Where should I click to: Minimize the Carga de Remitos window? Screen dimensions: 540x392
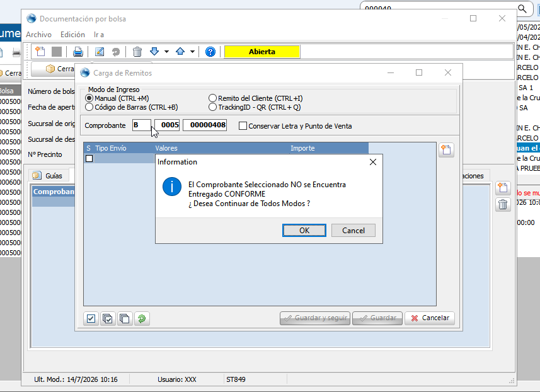pyautogui.click(x=391, y=72)
